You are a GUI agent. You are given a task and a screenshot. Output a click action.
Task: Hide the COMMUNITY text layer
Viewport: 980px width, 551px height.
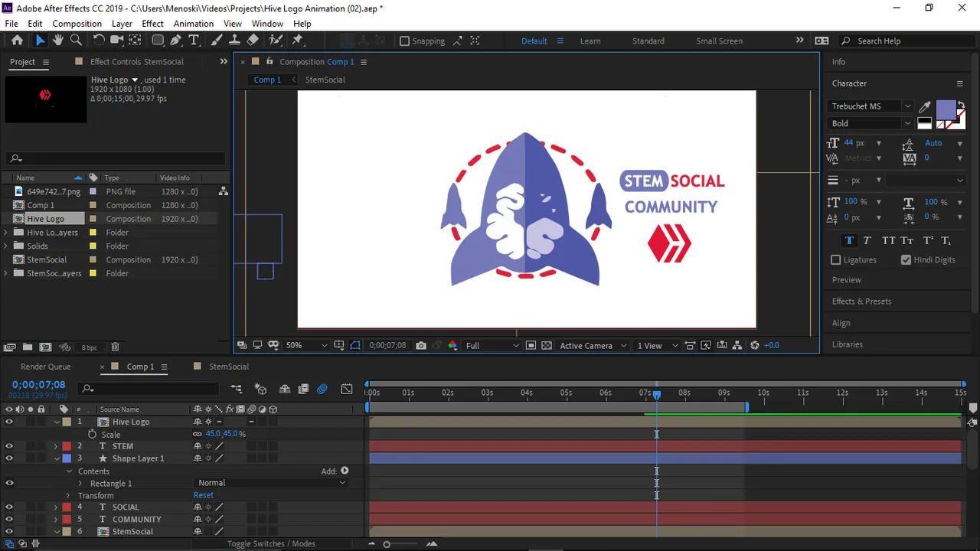click(9, 520)
